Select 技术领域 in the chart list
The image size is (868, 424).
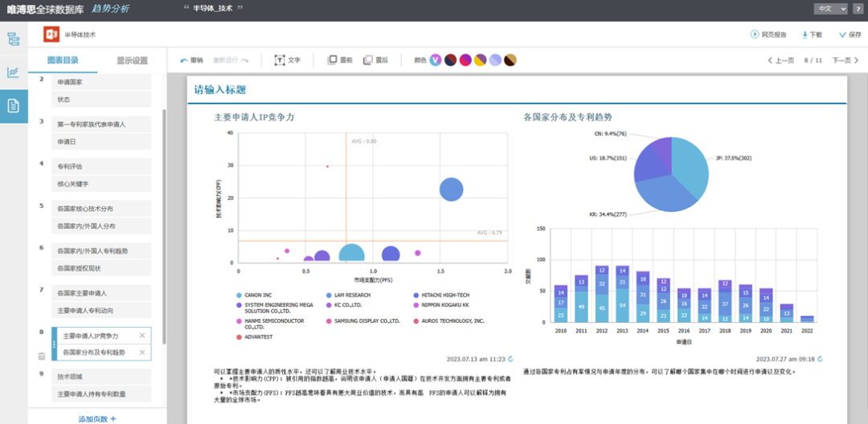pos(101,377)
